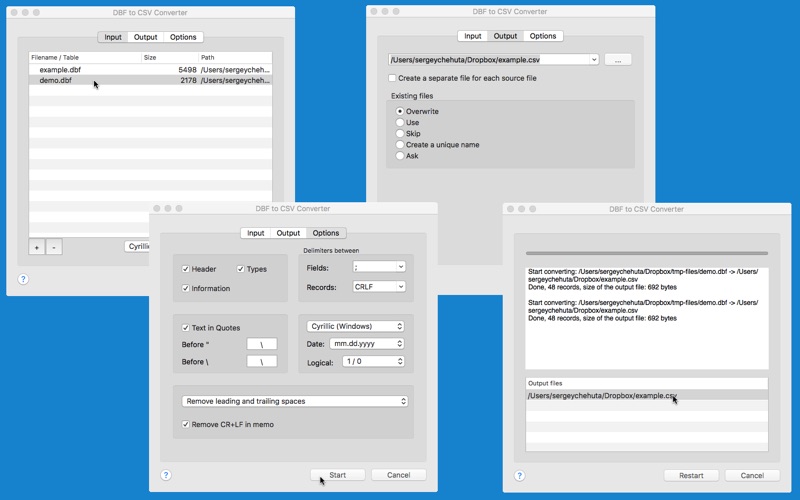This screenshot has height=500, width=800.
Task: Select Options tab in the file list window
Action: pyautogui.click(x=183, y=37)
